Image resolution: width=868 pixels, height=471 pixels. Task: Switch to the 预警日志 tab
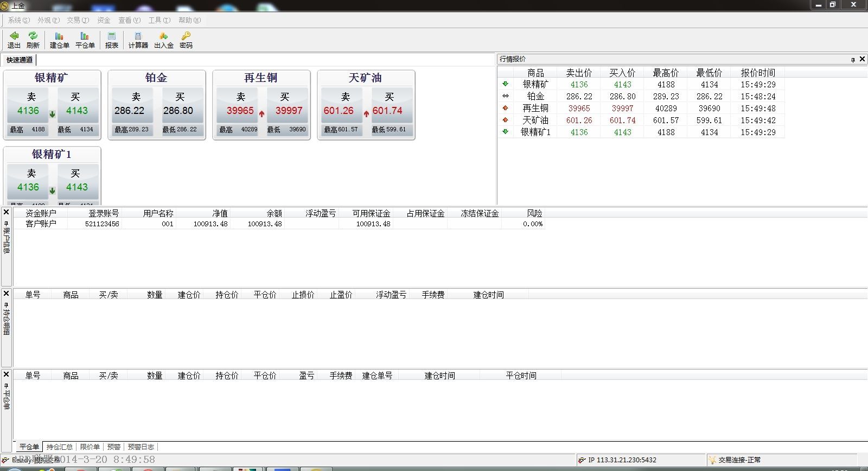click(x=141, y=447)
